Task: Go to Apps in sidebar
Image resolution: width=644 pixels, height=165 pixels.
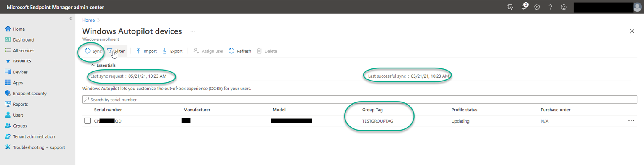Action: pos(14,83)
